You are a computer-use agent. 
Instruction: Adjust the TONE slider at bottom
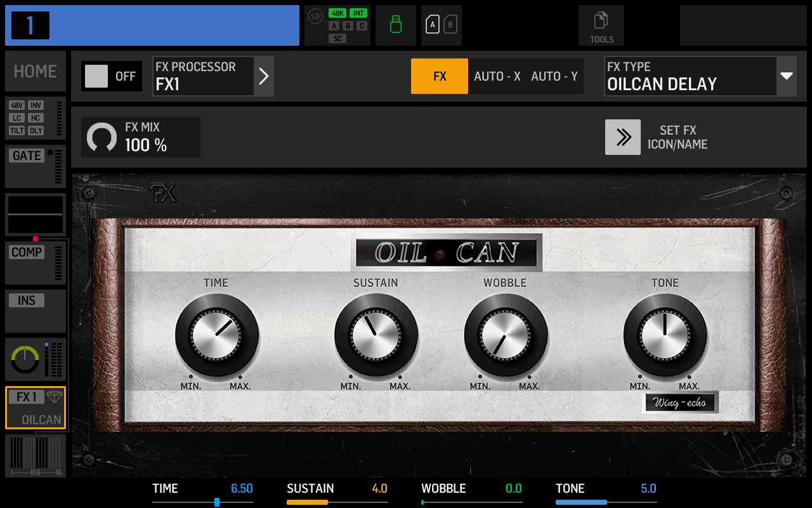pos(606,502)
